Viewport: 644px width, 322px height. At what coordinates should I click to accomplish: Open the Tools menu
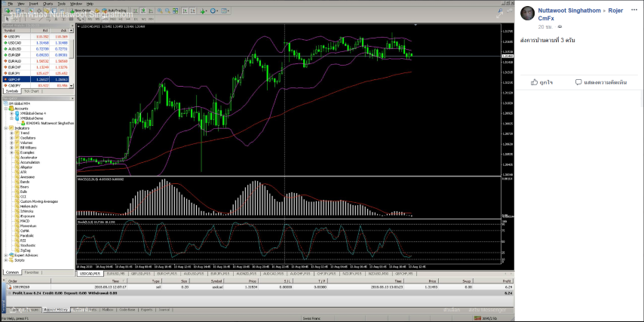point(61,4)
